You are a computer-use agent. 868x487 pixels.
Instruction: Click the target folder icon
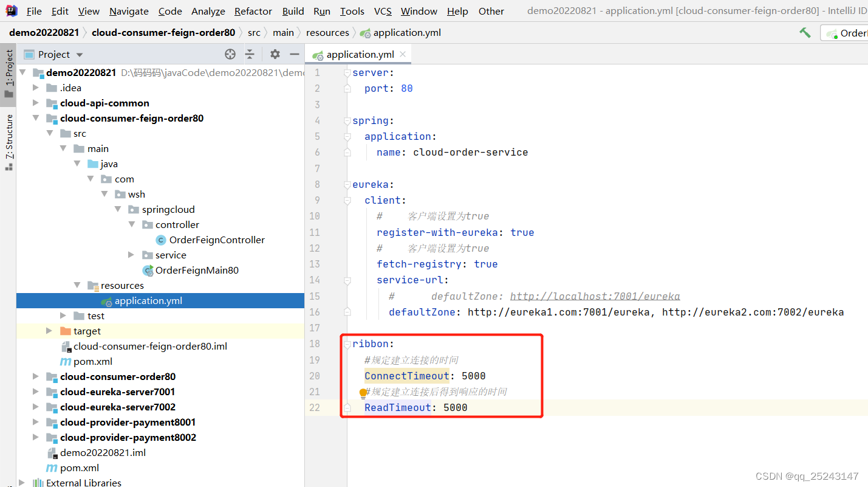[x=66, y=331]
